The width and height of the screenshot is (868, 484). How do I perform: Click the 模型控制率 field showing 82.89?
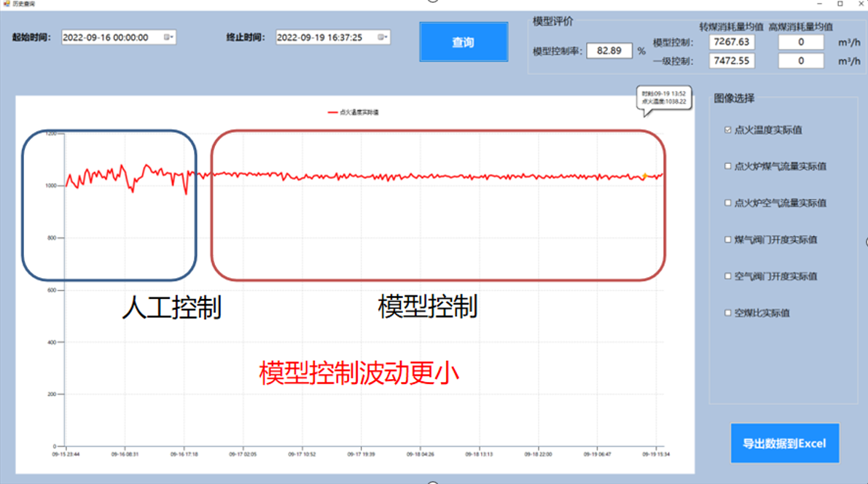(609, 51)
